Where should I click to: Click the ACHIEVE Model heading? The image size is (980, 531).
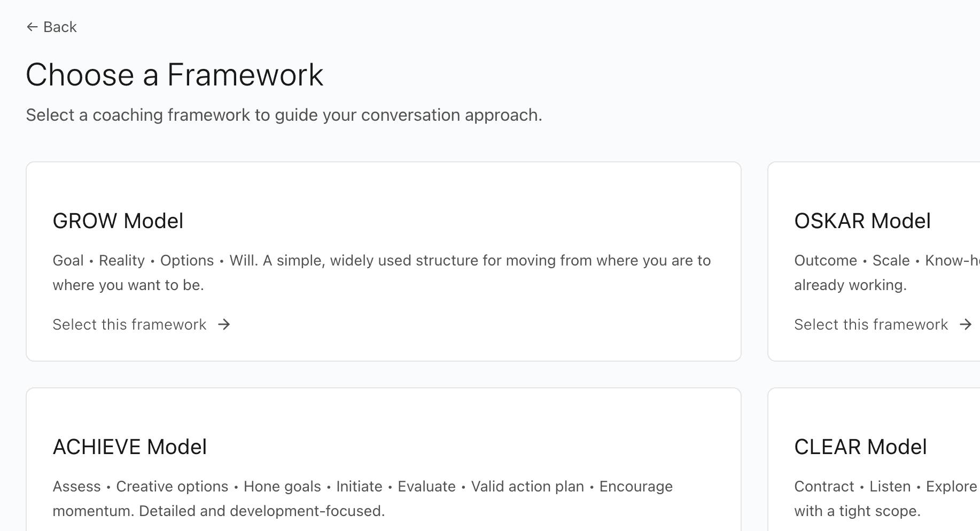pos(129,447)
